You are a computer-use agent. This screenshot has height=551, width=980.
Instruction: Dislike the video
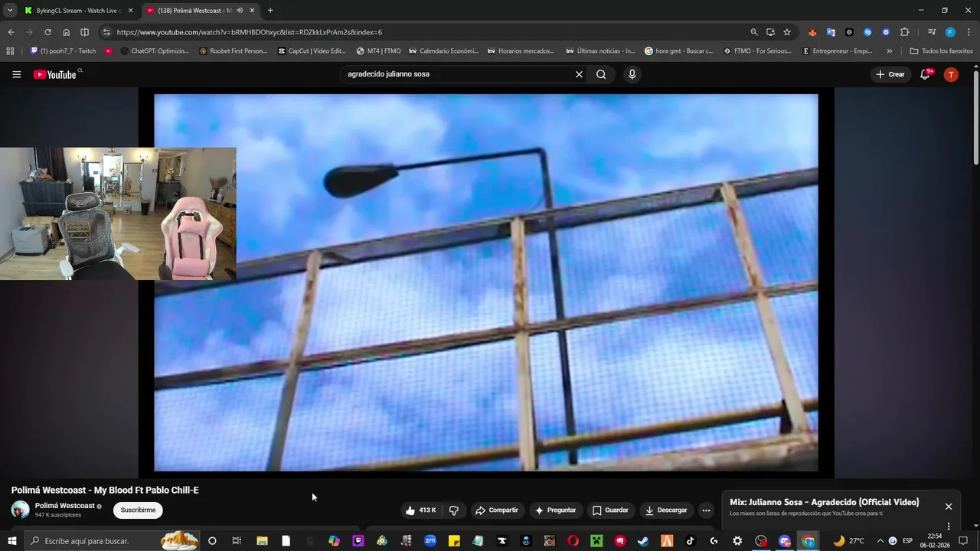tap(454, 510)
